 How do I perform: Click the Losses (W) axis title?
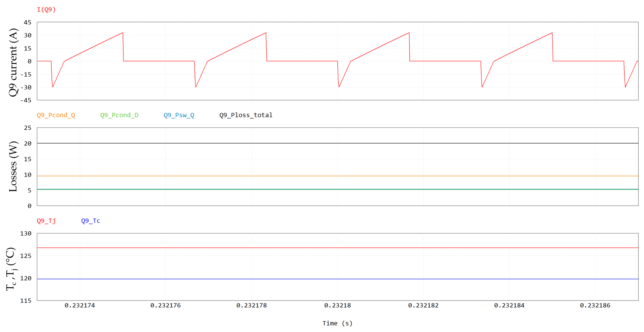[13, 167]
